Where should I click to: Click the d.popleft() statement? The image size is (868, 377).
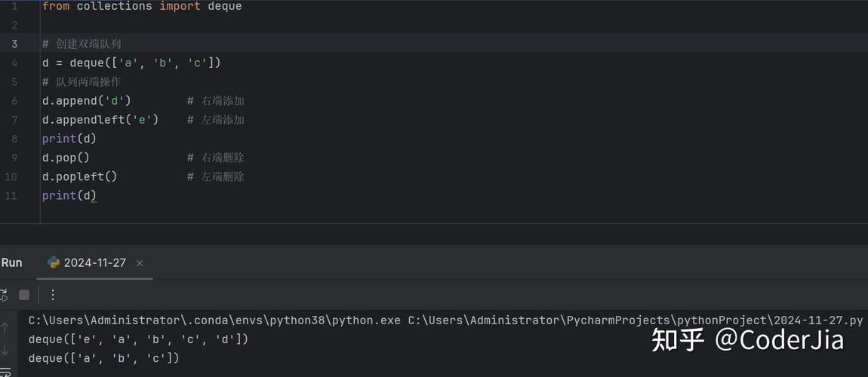(80, 177)
